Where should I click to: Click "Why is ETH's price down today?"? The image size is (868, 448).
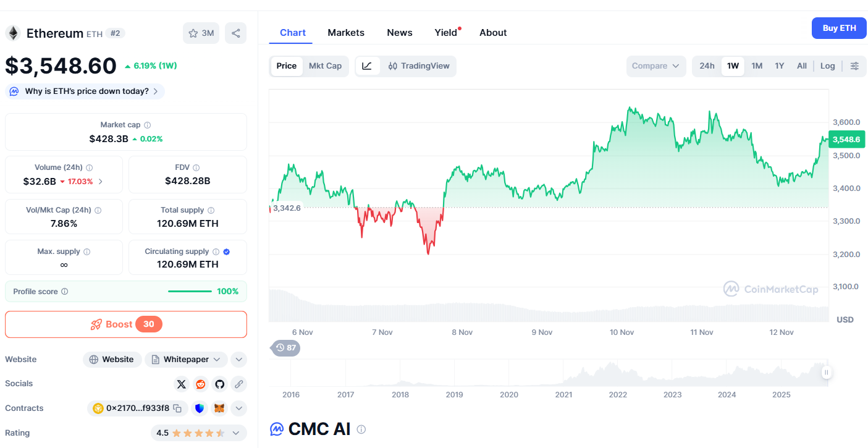86,91
